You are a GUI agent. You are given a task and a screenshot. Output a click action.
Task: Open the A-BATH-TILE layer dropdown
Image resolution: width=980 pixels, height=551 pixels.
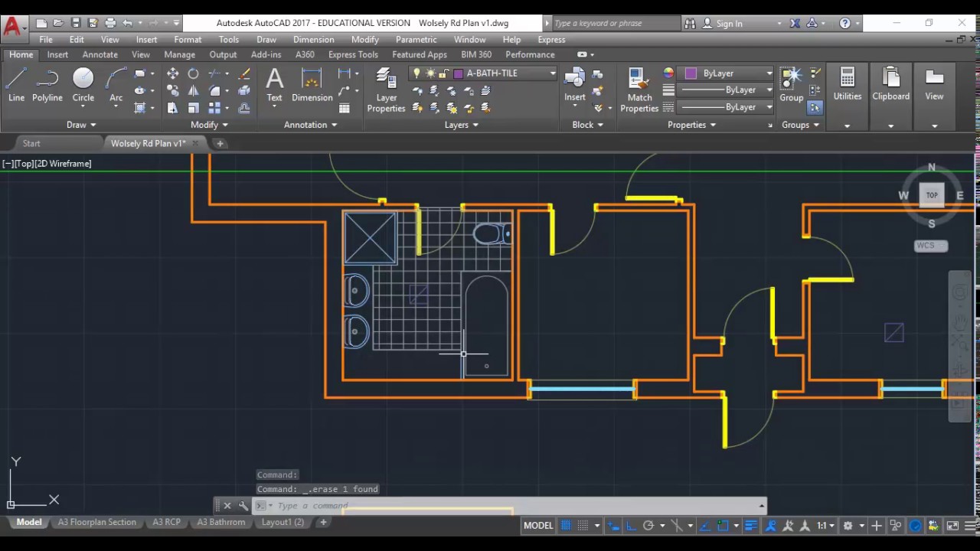551,73
